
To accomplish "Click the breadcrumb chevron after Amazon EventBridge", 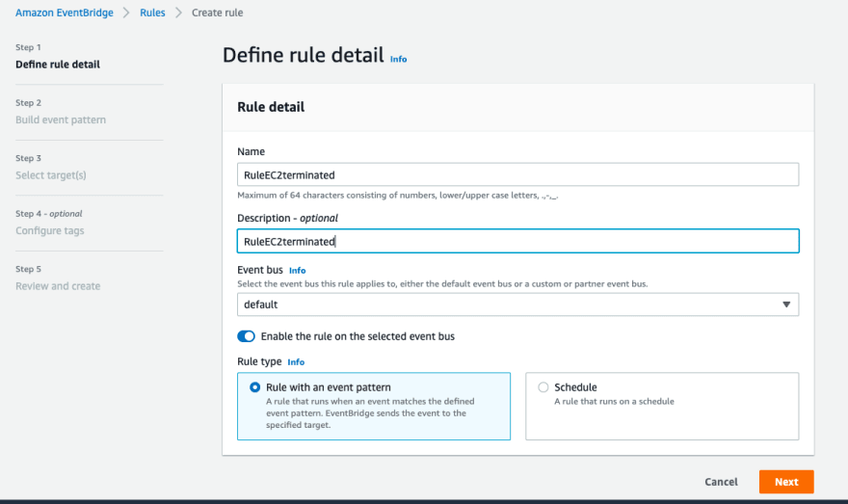I will tap(126, 13).
